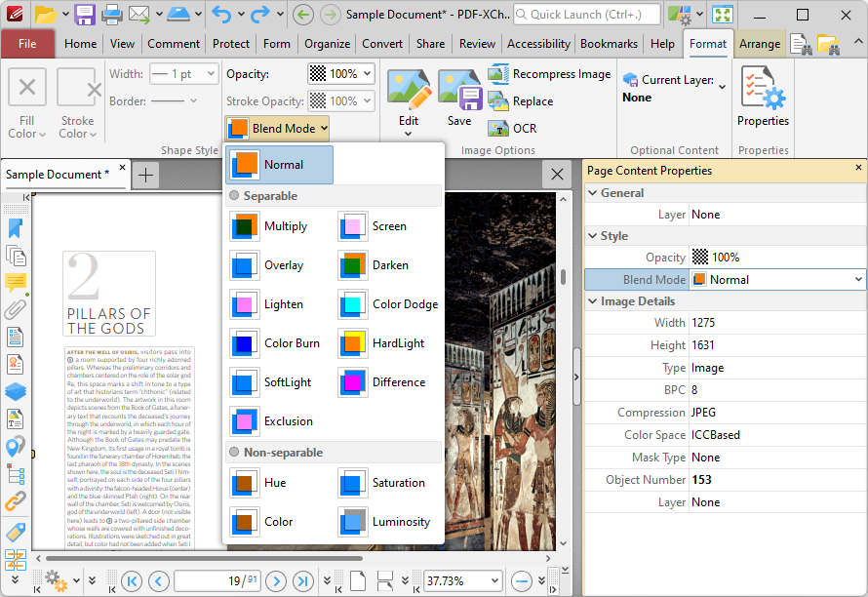Click the Redo arrow
The height and width of the screenshot is (597, 868).
[x=260, y=15]
